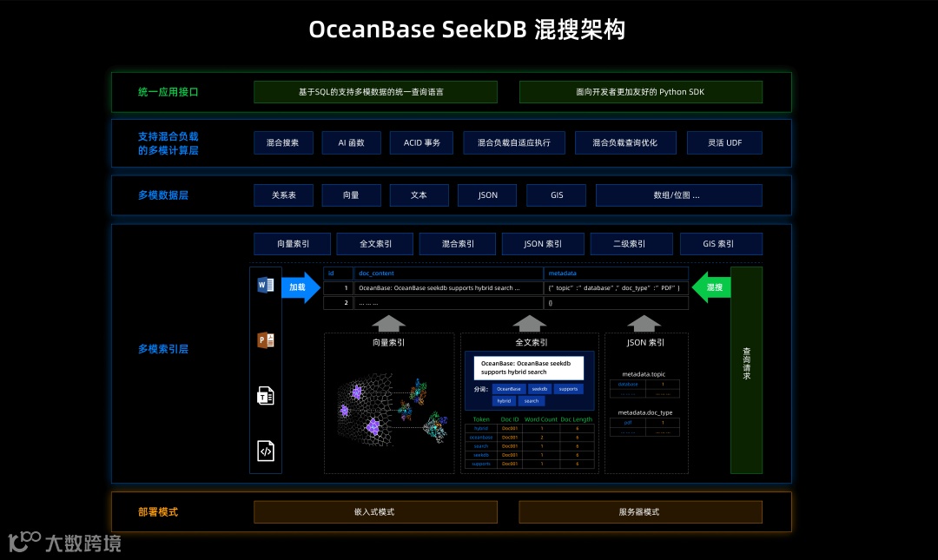Click the white sample sentence box
Image resolution: width=938 pixels, height=560 pixels.
click(x=529, y=368)
